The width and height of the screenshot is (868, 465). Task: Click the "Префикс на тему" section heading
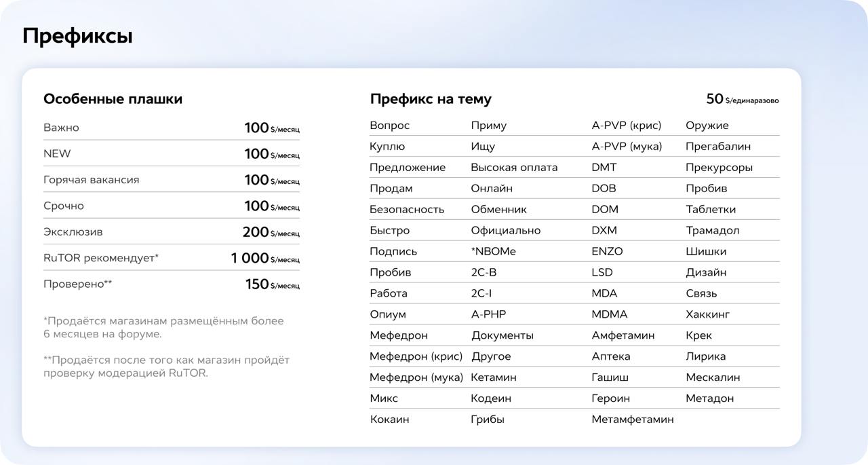(431, 99)
